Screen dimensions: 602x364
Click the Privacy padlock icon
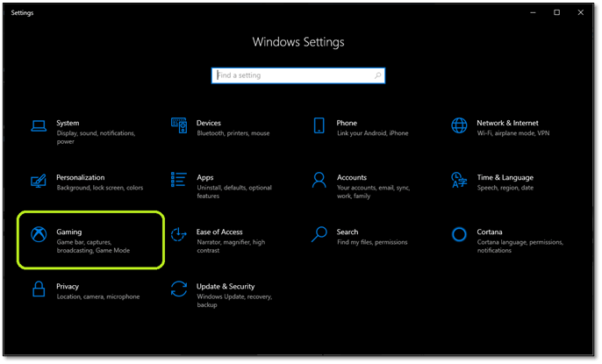[39, 289]
